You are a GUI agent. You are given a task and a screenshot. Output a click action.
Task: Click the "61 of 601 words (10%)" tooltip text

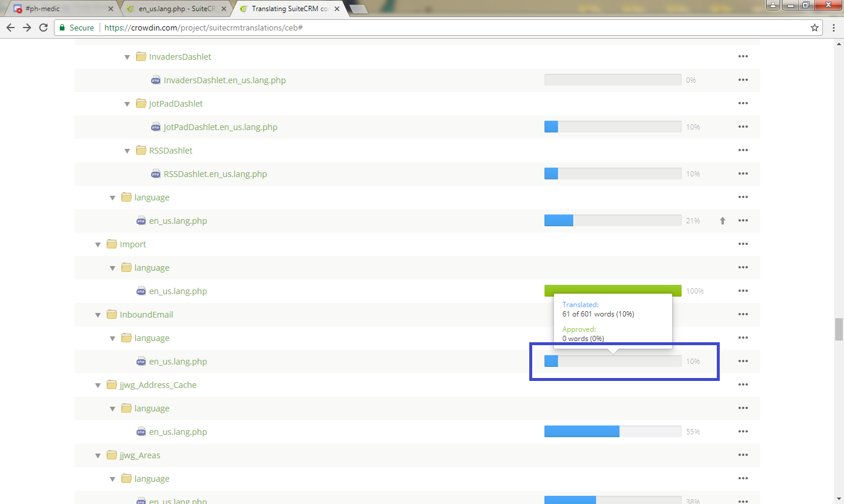point(598,314)
